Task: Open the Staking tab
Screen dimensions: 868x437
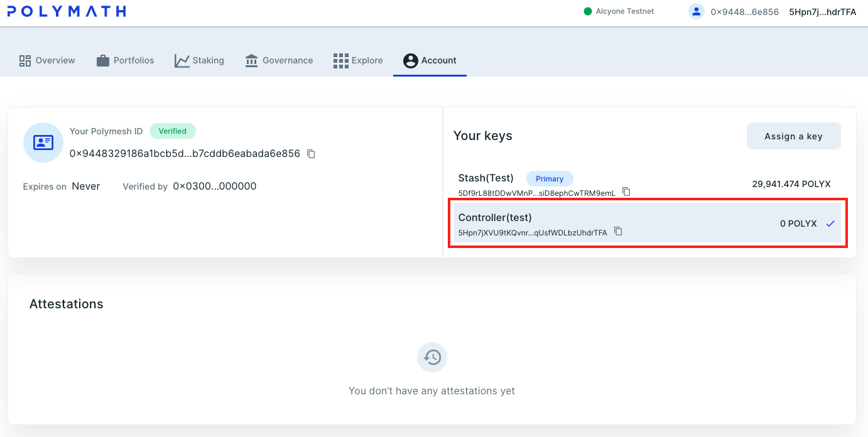Action: (199, 60)
